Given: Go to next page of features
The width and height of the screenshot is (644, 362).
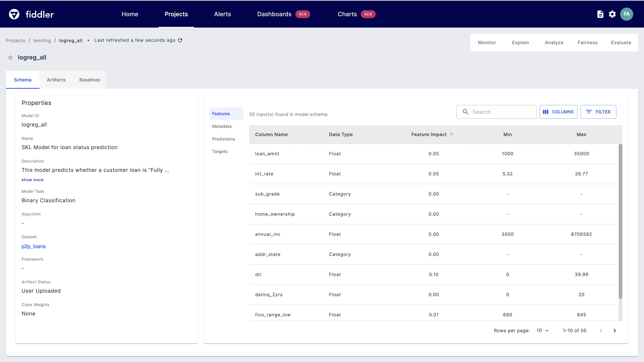Looking at the screenshot, I should click(x=615, y=330).
